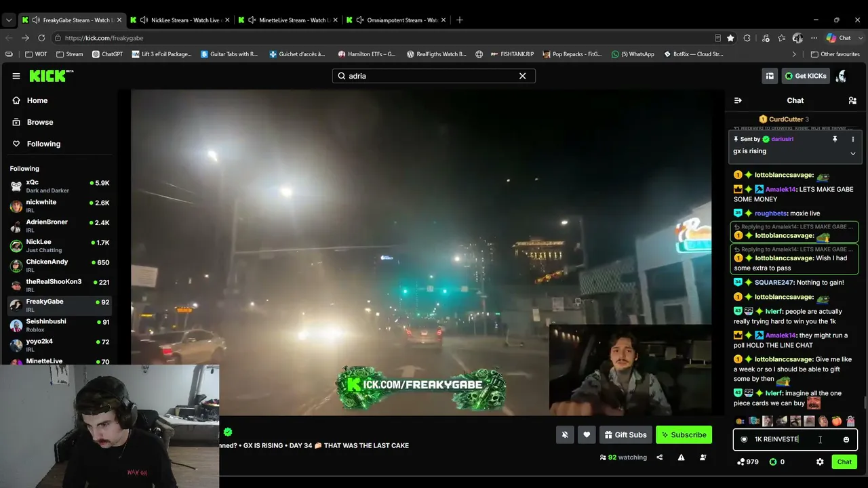Image resolution: width=868 pixels, height=488 pixels.
Task: Open the Stream bookmarks folder
Action: 70,54
